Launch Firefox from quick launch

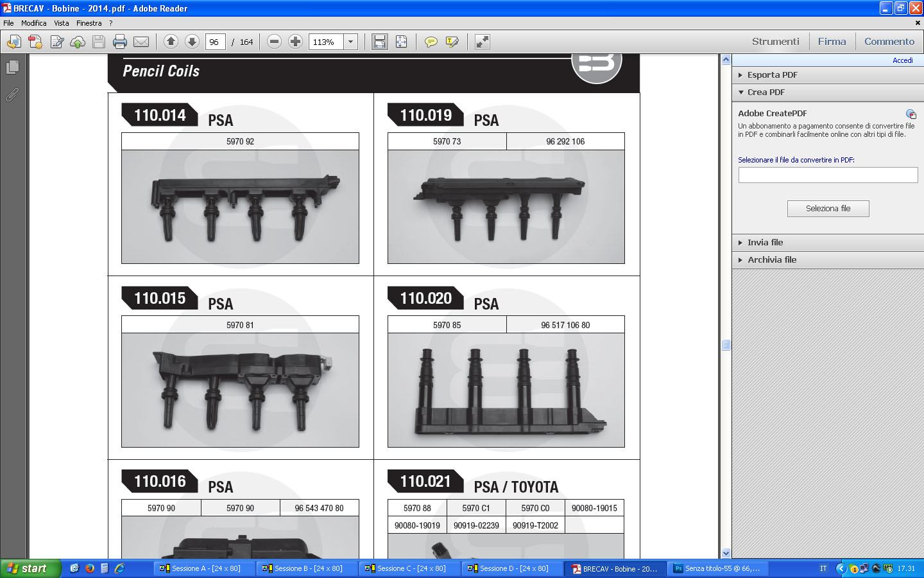[x=89, y=568]
